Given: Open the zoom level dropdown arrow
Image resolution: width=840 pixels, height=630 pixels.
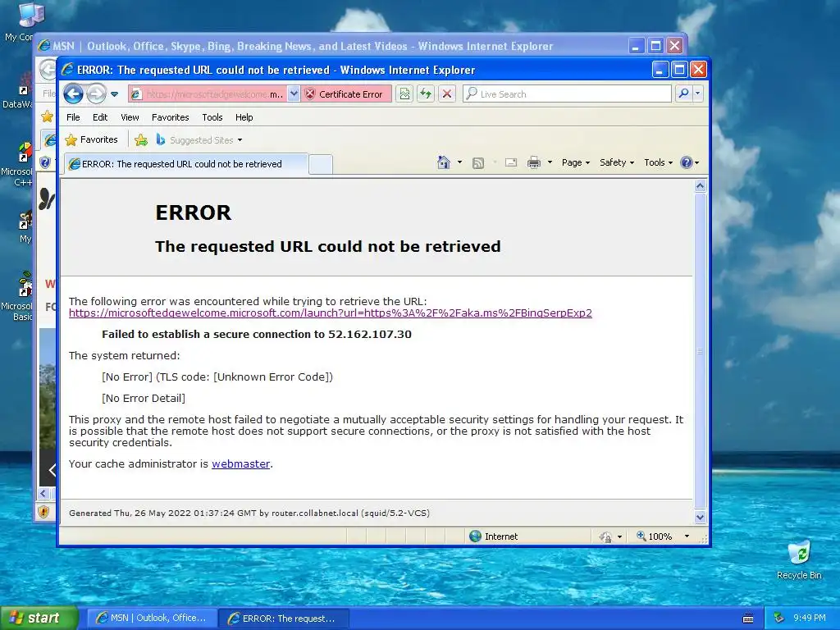Looking at the screenshot, I should 687,536.
